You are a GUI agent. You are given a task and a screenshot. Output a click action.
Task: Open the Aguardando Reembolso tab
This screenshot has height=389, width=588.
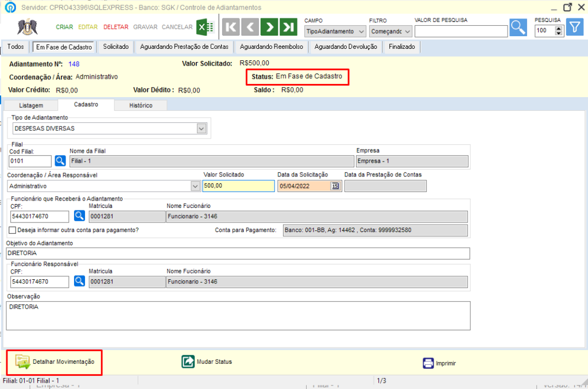coord(272,47)
